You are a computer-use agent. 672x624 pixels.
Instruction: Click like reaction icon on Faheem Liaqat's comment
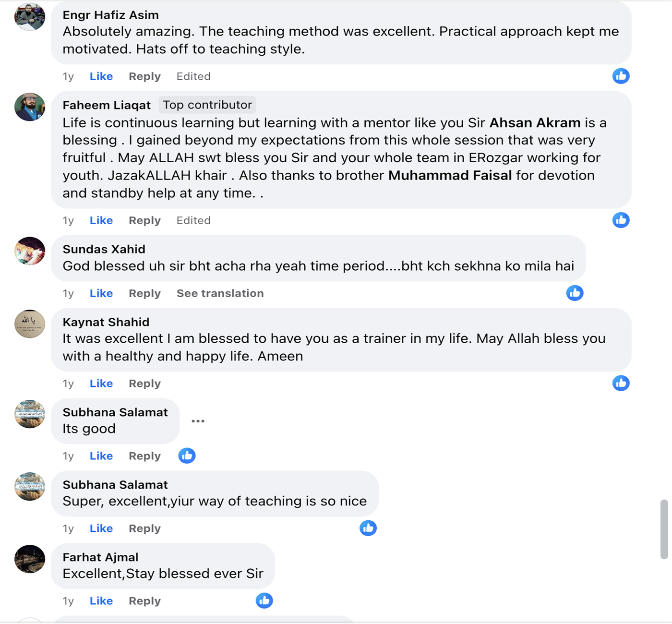tap(621, 220)
